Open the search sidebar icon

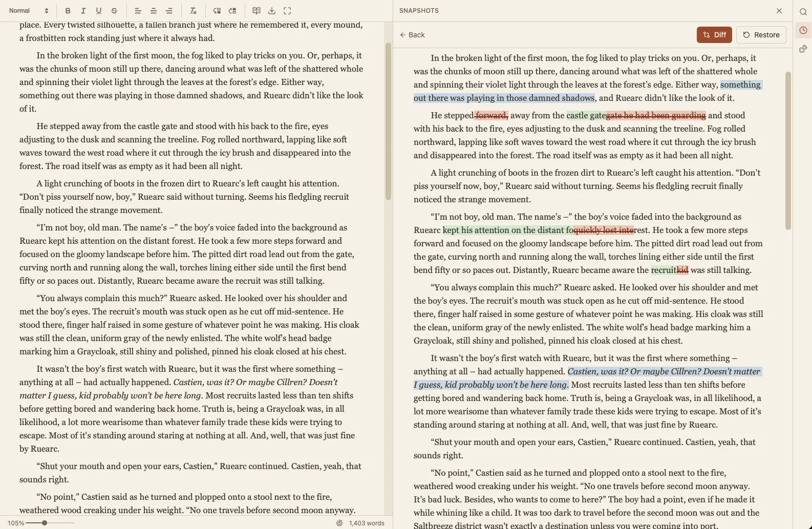click(x=803, y=11)
